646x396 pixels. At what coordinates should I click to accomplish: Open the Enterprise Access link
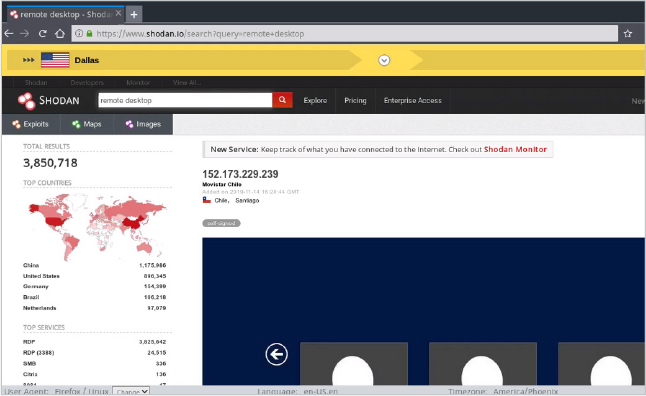click(x=412, y=101)
